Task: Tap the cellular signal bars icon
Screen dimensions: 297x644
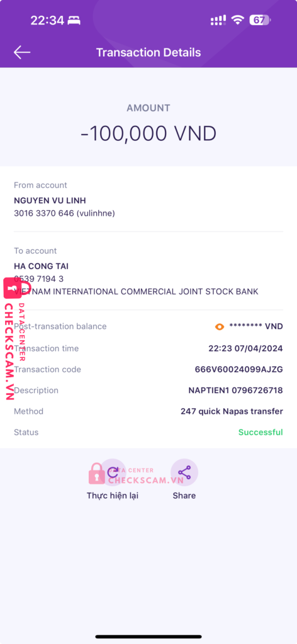Action: (x=218, y=19)
